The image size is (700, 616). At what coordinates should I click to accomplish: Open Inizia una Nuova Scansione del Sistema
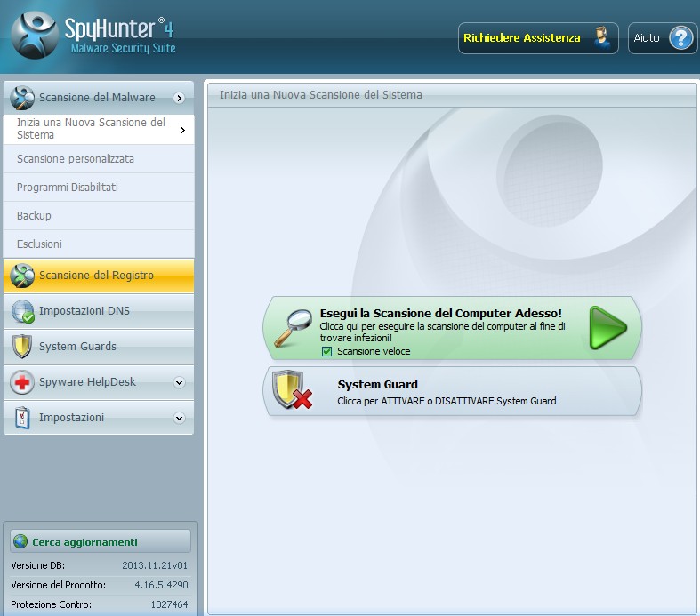coord(99,130)
